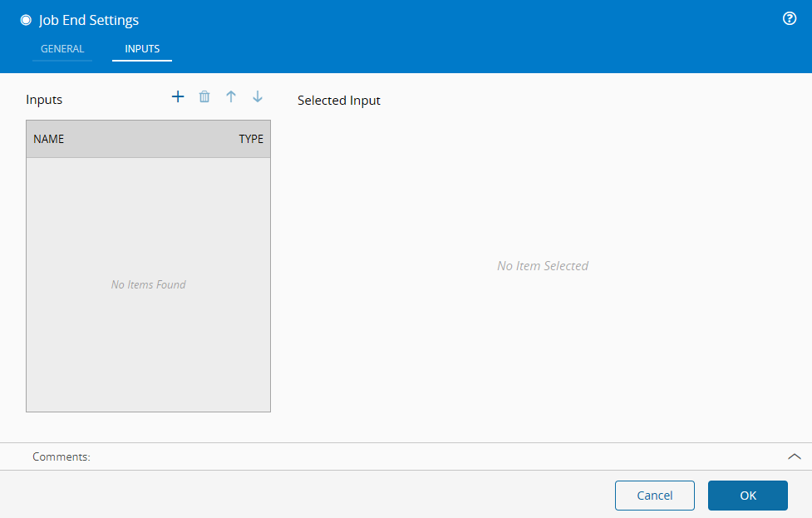Click the "No Item Selected" placeholder
The width and height of the screenshot is (812, 518).
(543, 266)
